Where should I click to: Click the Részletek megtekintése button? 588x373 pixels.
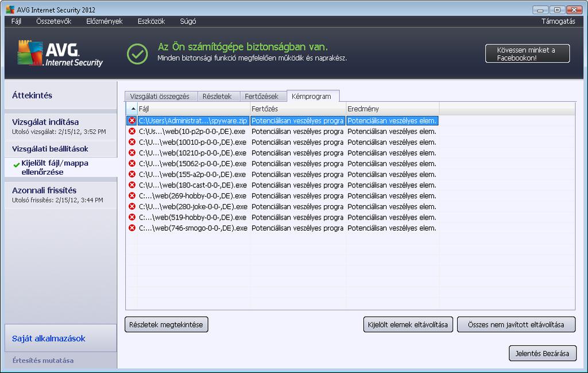(166, 325)
